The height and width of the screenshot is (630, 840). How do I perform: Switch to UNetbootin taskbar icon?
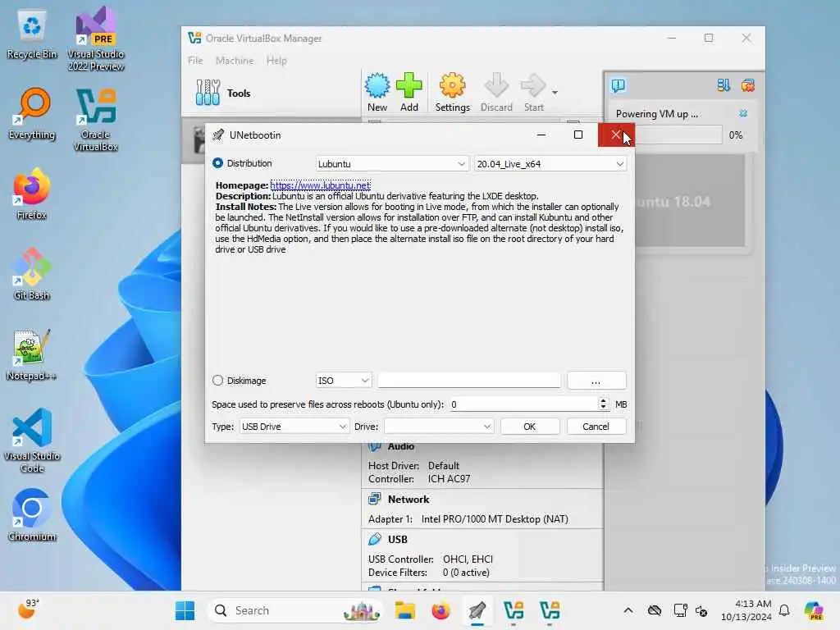click(477, 610)
